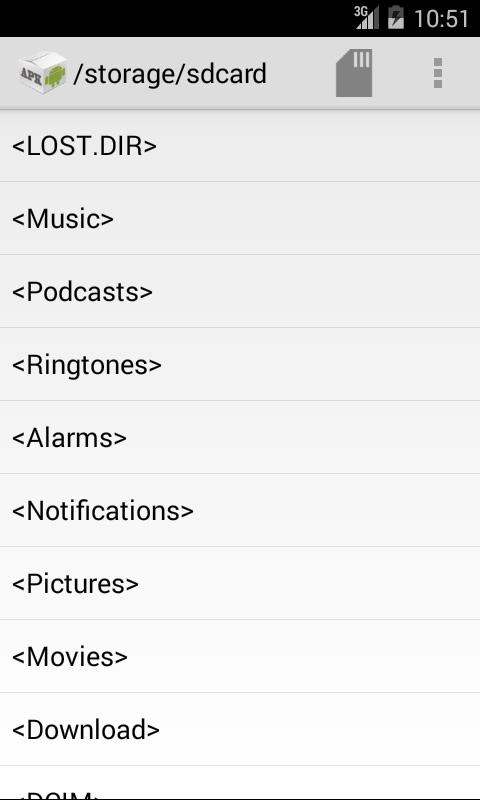Select the Ringtones folder
The height and width of the screenshot is (800, 480).
(240, 364)
